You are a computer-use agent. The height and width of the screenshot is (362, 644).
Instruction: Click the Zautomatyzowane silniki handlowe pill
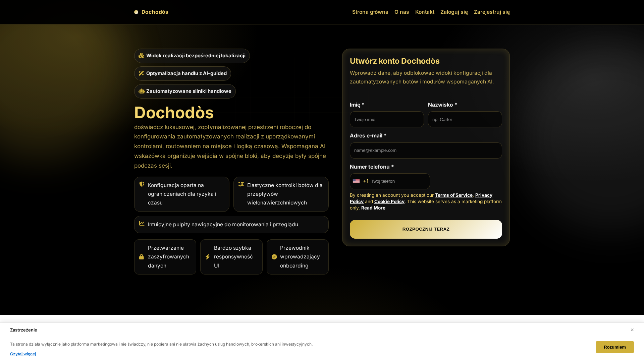[x=185, y=91]
